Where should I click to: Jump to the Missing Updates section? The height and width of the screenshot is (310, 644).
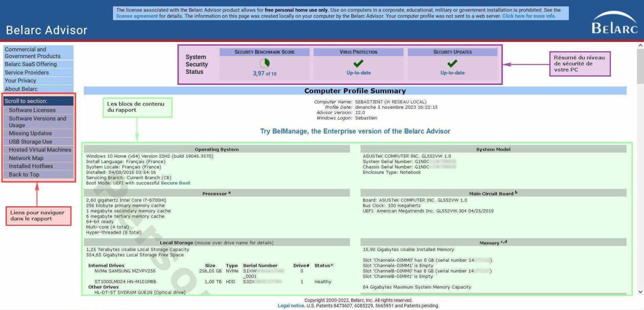tap(31, 133)
